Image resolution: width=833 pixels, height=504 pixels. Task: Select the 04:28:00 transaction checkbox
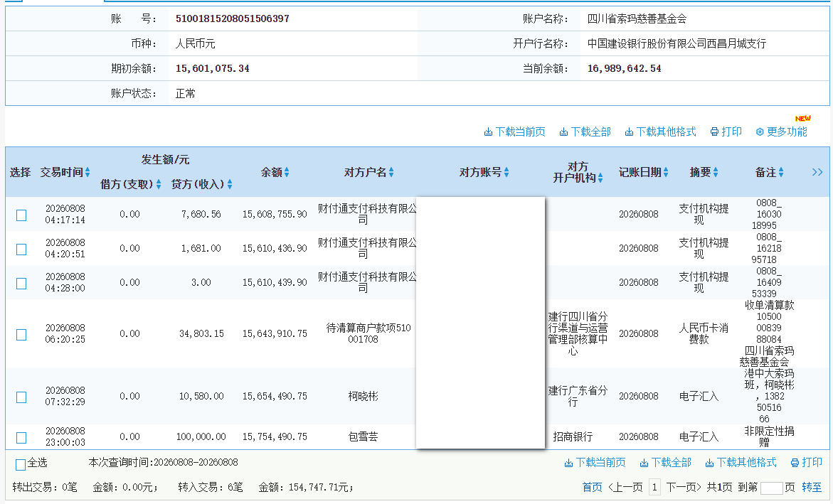point(21,283)
